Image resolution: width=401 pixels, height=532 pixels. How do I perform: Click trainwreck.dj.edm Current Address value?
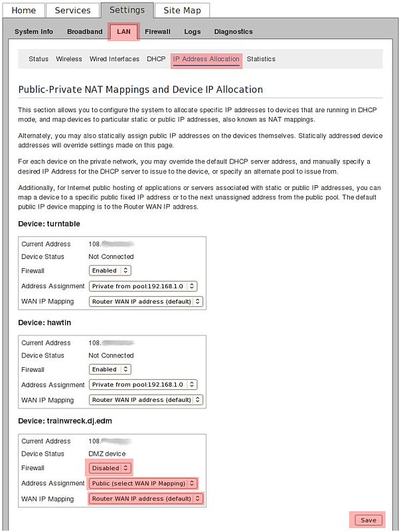(110, 441)
